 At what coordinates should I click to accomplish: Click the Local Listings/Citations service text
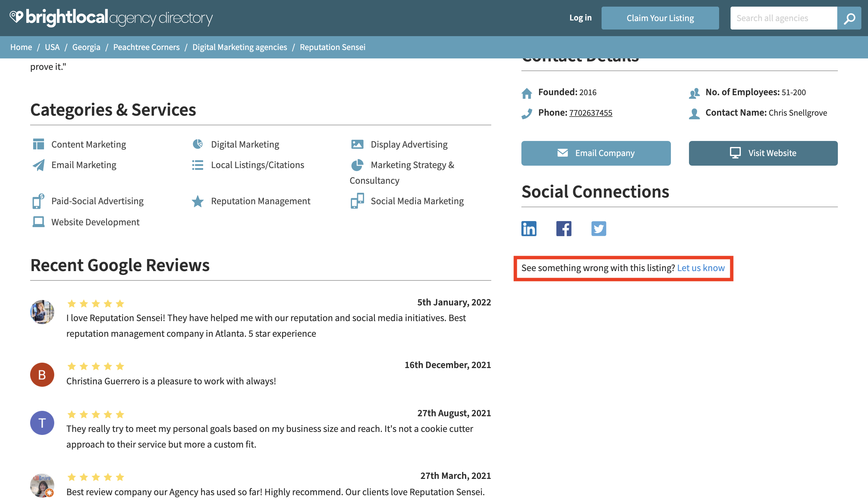pyautogui.click(x=257, y=165)
